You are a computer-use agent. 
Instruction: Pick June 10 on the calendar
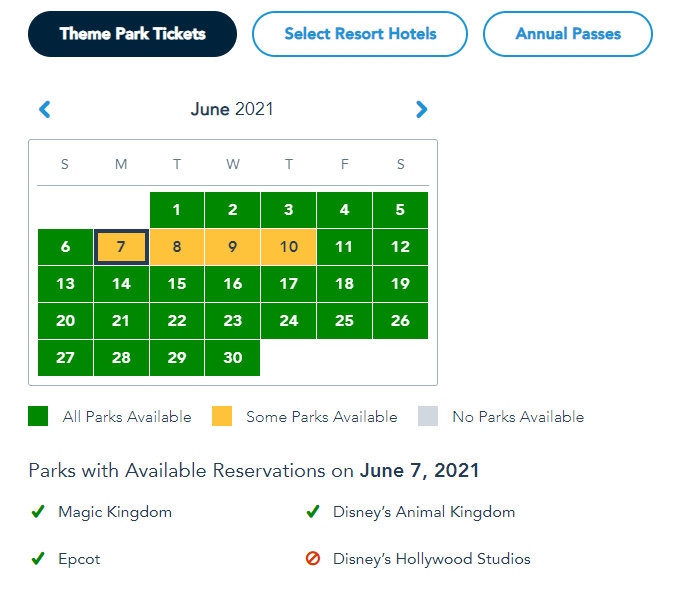pos(288,247)
